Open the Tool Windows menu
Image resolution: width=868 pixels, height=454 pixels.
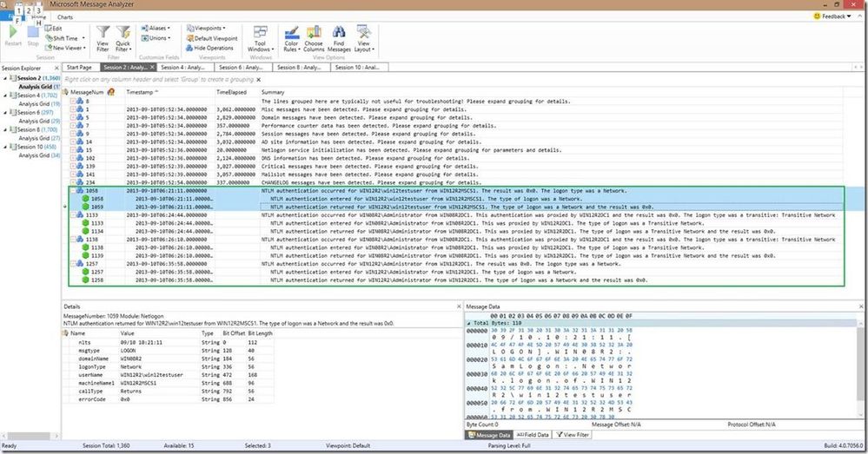point(260,38)
